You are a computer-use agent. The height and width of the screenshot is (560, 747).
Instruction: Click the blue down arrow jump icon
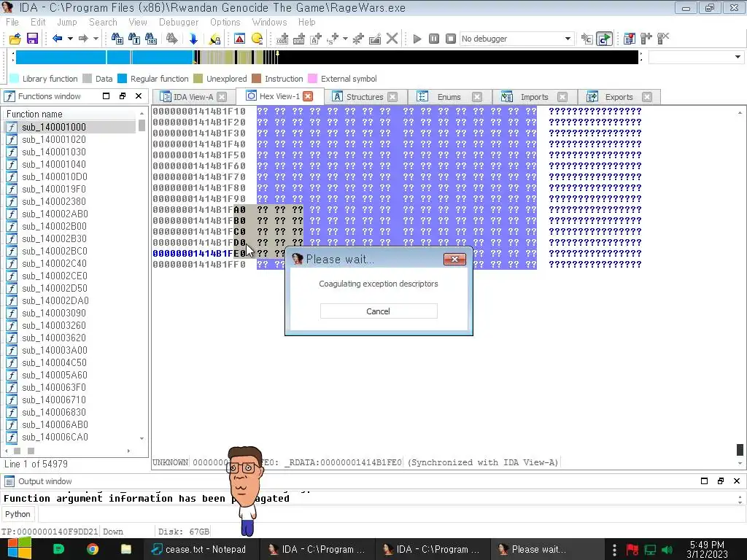pyautogui.click(x=193, y=39)
